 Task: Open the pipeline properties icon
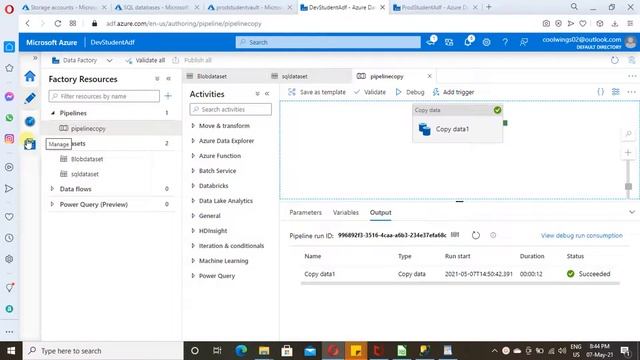616,92
